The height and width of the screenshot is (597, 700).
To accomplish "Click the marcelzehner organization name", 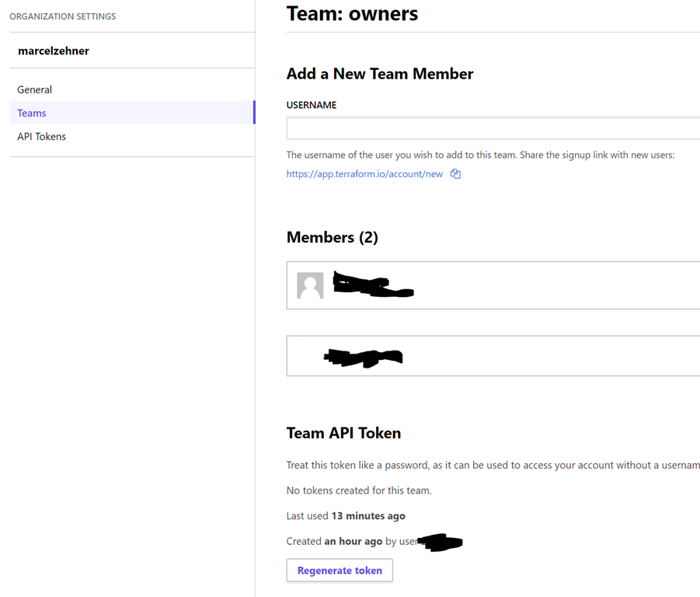I will coord(54,51).
